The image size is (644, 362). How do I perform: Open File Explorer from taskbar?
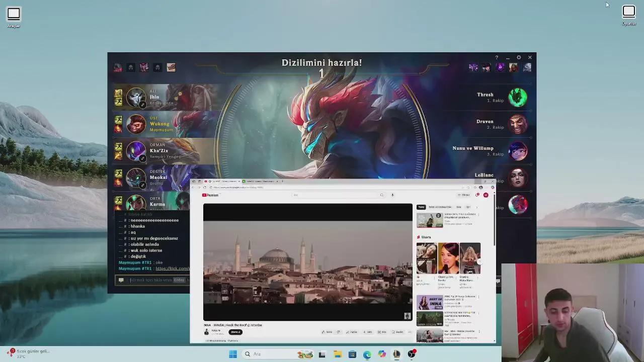[338, 354]
